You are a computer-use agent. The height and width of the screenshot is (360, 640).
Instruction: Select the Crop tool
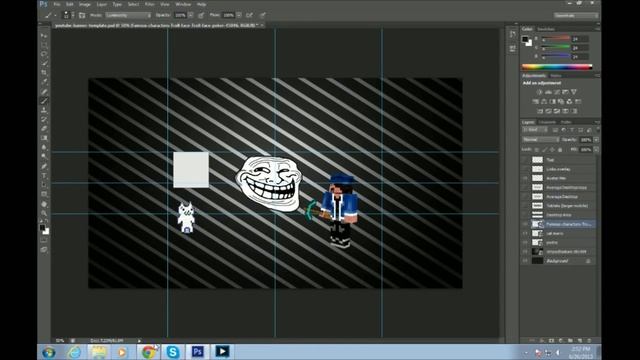point(44,73)
